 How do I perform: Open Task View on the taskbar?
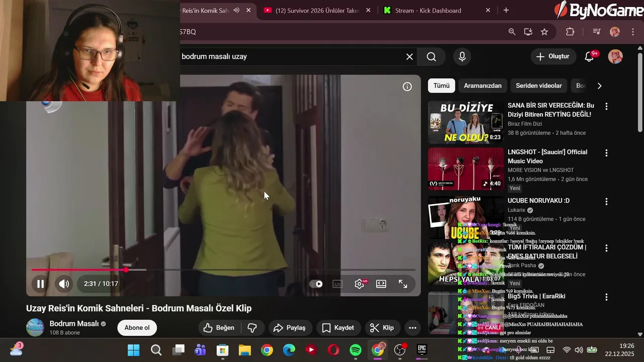[179, 350]
